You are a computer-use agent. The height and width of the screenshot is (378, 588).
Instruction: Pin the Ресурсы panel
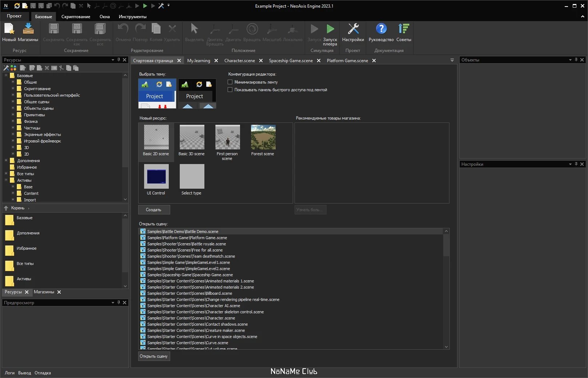[x=119, y=60]
